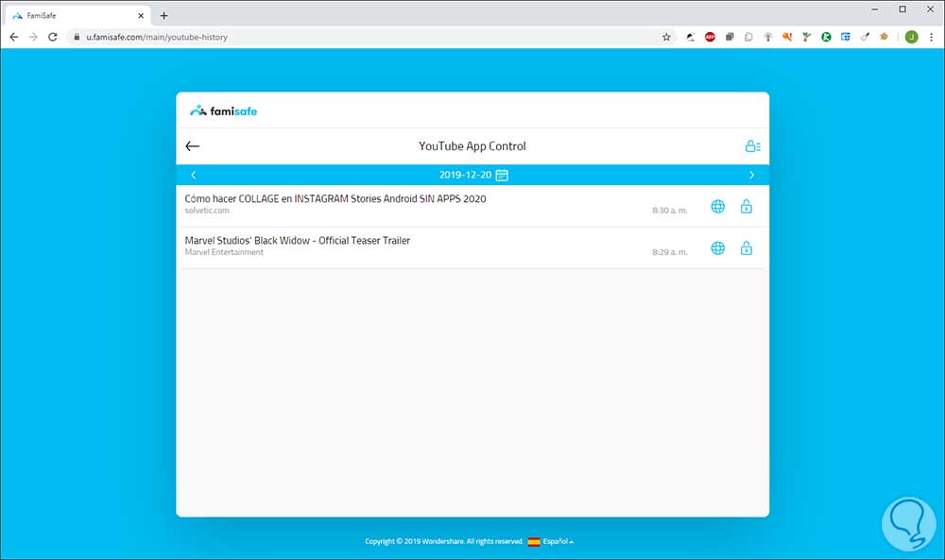Click the browser forward button
This screenshot has height=560, width=945.
[33, 38]
